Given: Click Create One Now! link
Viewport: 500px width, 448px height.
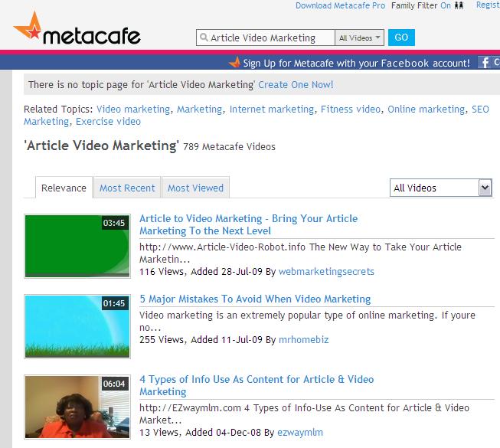Looking at the screenshot, I should pyautogui.click(x=296, y=85).
